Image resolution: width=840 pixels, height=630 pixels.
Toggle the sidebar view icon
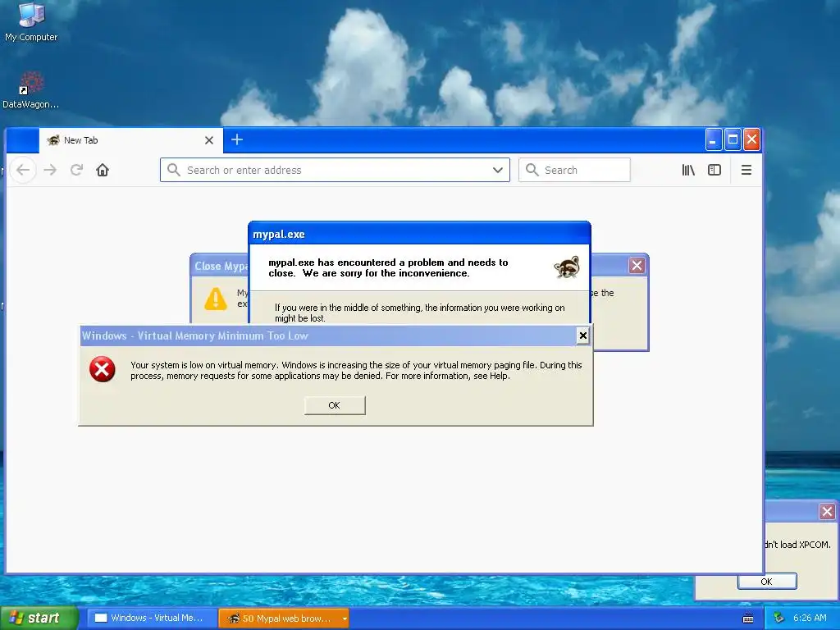point(714,171)
